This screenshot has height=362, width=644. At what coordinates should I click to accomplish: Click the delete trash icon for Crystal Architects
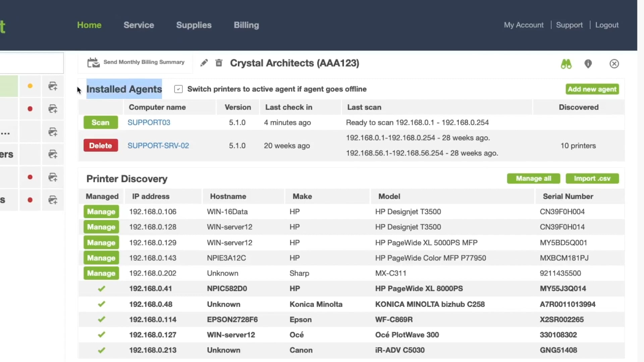219,63
